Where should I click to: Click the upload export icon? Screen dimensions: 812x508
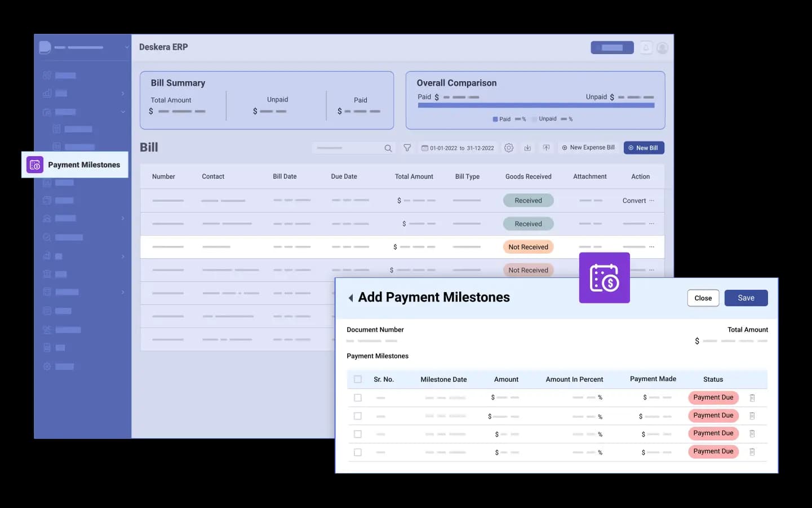(x=546, y=148)
